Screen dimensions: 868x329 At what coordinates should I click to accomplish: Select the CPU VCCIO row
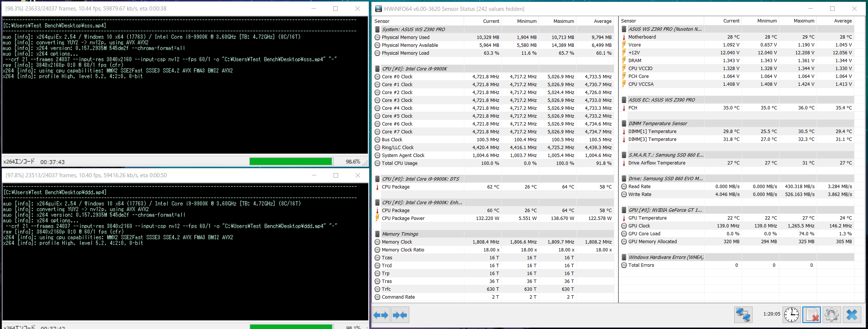pyautogui.click(x=737, y=68)
